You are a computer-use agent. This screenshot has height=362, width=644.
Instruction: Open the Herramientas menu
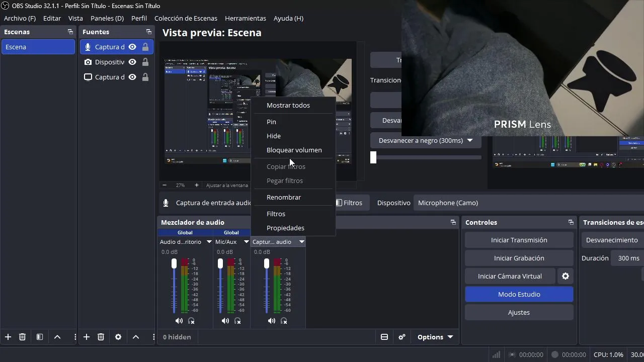click(246, 18)
